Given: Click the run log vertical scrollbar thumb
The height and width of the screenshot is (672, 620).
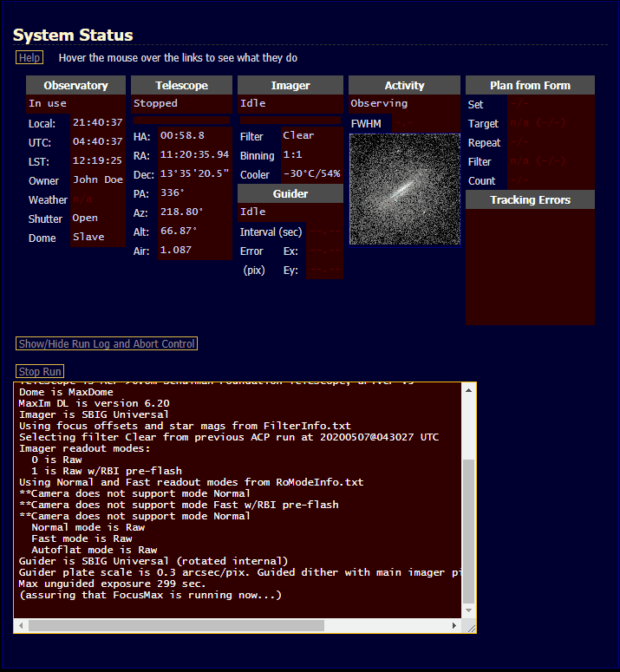Looking at the screenshot, I should point(468,529).
